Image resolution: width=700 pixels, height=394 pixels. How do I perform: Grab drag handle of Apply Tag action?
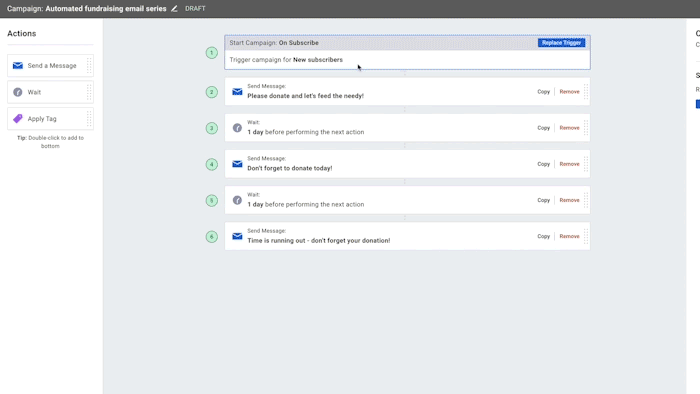(89, 119)
